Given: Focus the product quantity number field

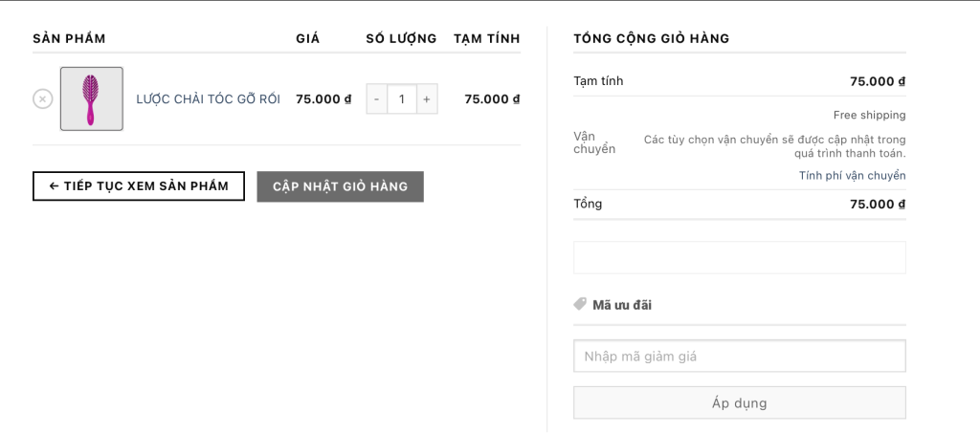Looking at the screenshot, I should pyautogui.click(x=402, y=98).
